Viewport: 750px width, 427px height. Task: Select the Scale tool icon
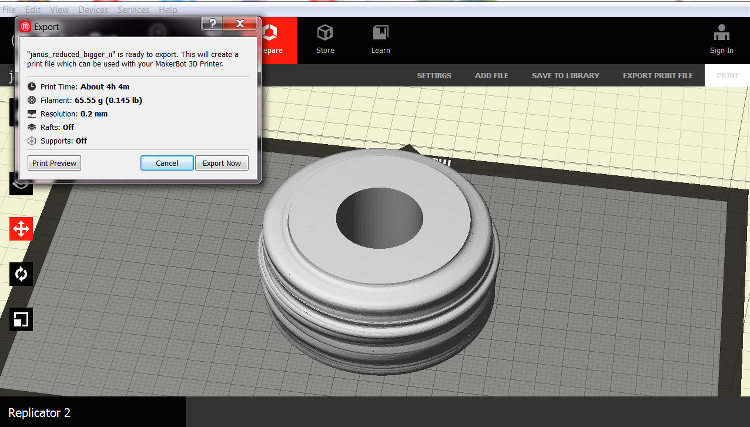[21, 319]
